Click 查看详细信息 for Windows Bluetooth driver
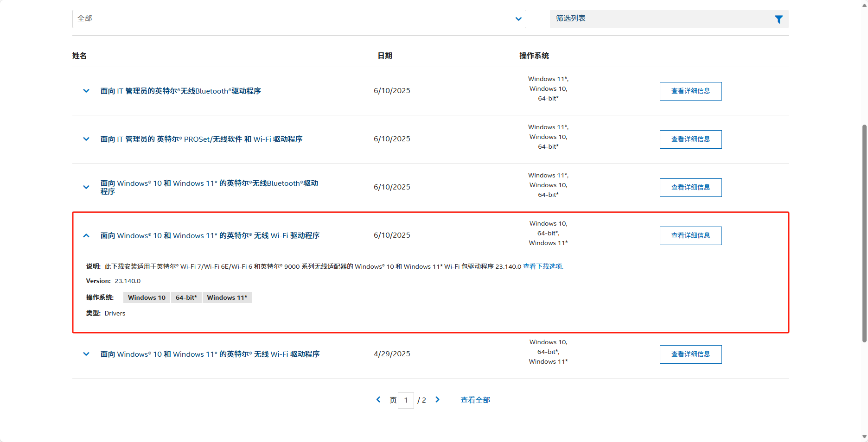This screenshot has width=868, height=442. 690,188
